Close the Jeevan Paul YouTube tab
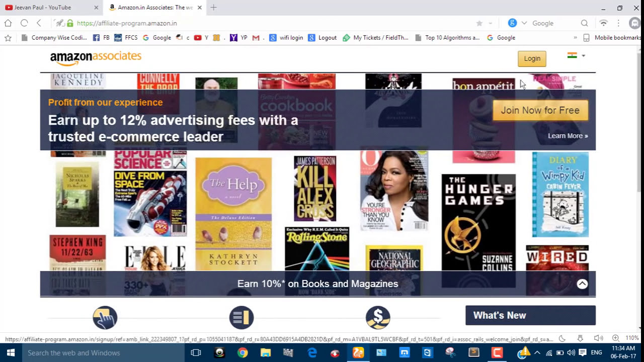 (96, 8)
